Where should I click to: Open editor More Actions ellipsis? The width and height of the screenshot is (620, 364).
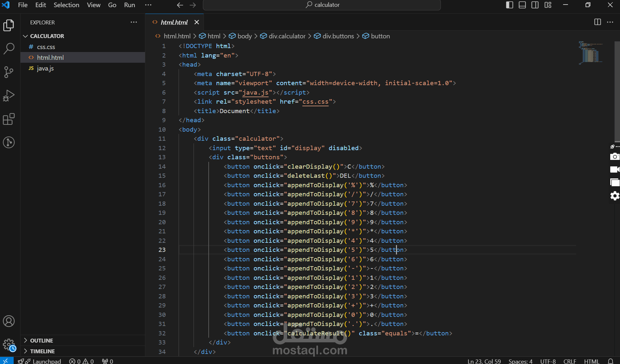[x=610, y=22]
